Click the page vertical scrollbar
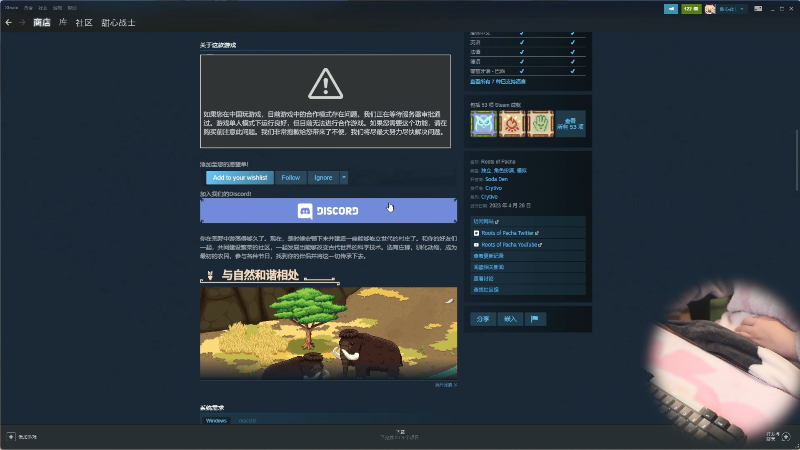The width and height of the screenshot is (800, 450). click(x=796, y=161)
